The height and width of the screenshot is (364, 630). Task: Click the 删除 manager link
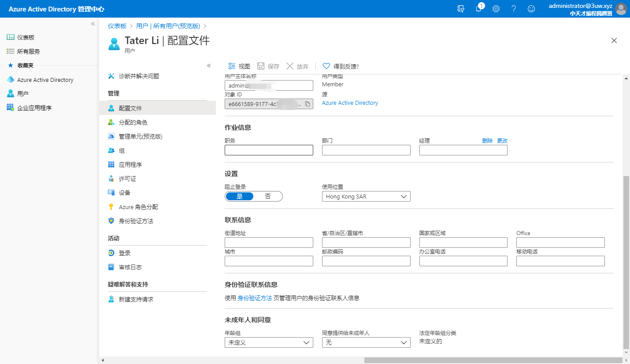coord(487,140)
